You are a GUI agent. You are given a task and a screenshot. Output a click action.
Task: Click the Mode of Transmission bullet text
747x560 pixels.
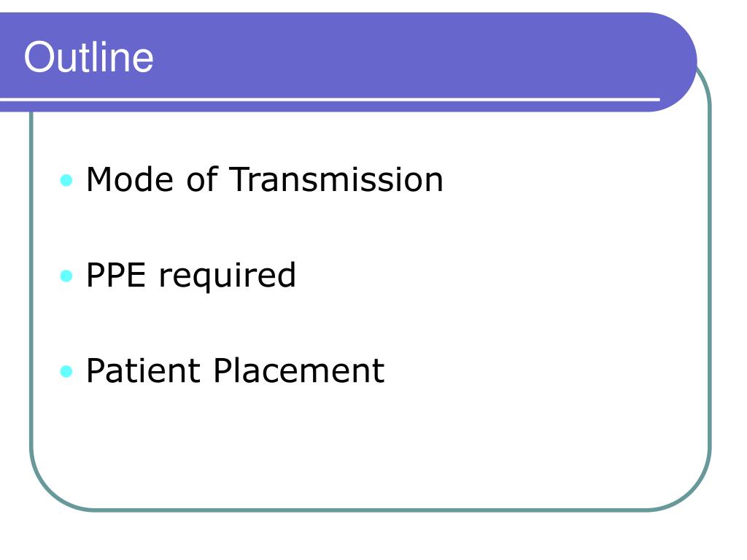264,179
